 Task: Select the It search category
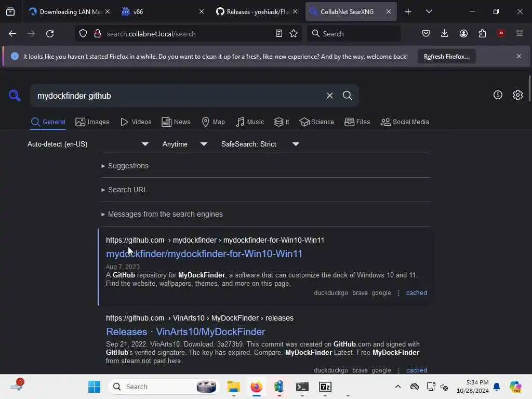(x=282, y=122)
